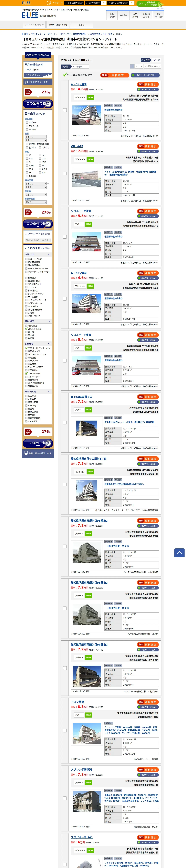Open マイサーチ clock icon in top bar

click(x=49, y=3)
